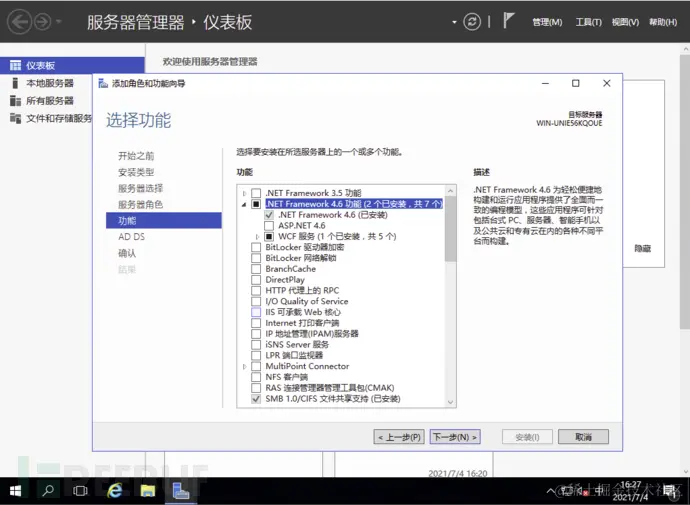
Task: Open the 帮助(H) menu
Action: pos(663,22)
